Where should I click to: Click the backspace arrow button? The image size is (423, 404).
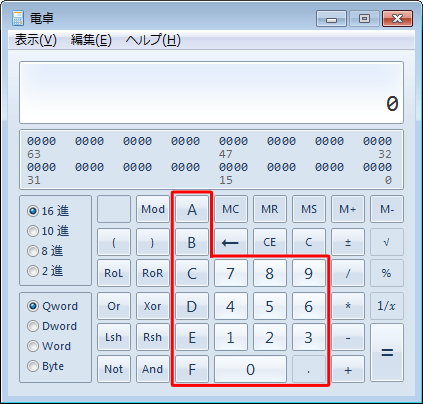click(x=231, y=242)
